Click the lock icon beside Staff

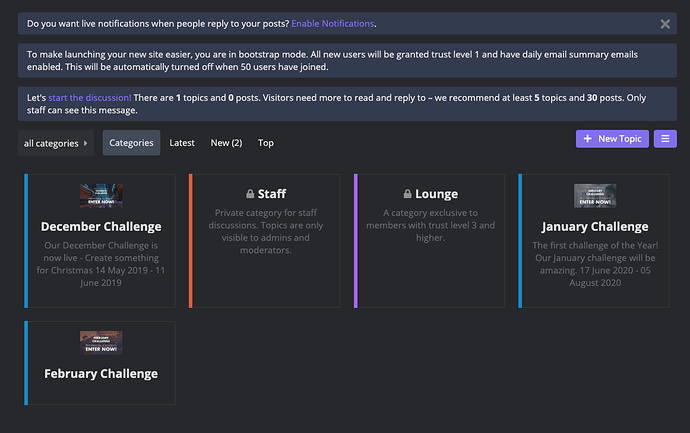(250, 194)
